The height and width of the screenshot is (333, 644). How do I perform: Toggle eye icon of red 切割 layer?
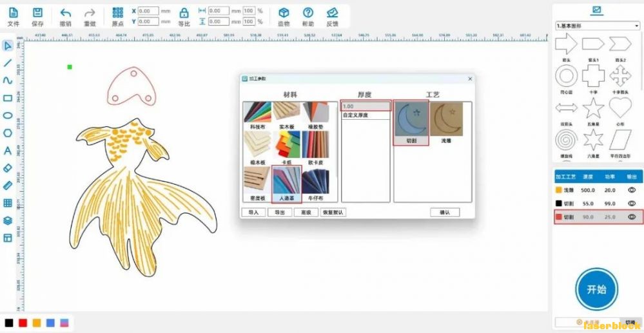[x=632, y=217]
